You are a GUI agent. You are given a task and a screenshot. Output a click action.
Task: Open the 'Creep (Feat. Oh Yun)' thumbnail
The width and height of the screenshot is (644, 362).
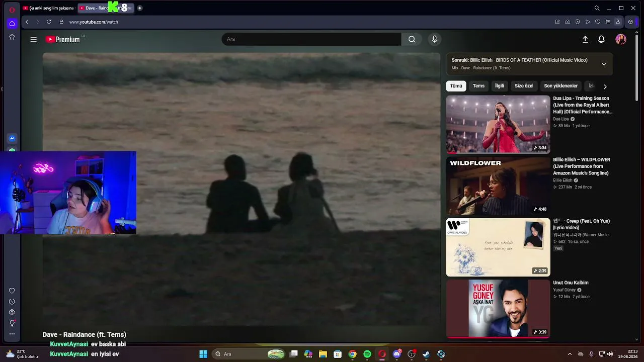(x=498, y=247)
